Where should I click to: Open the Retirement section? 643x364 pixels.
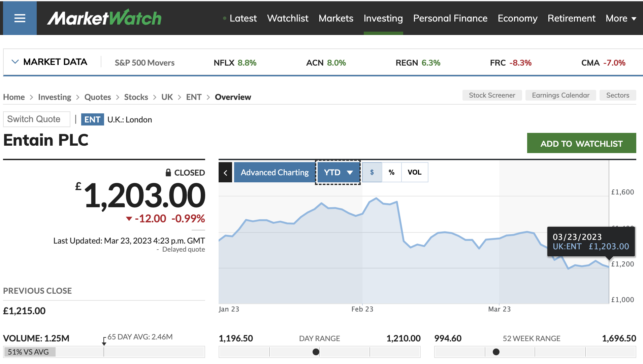tap(572, 18)
